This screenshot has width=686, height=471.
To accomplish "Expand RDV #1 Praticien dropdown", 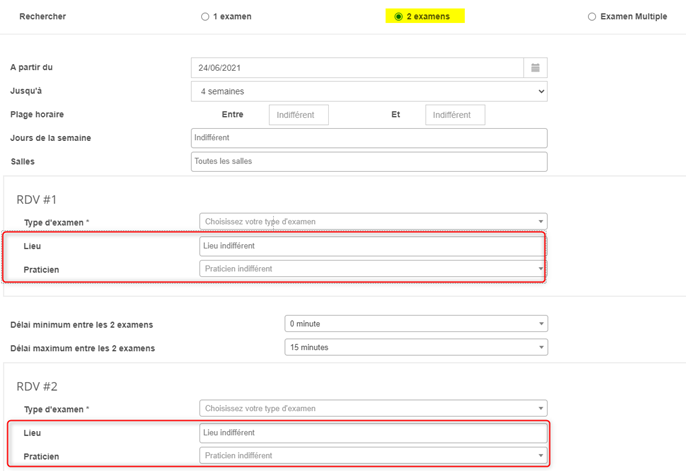I will pos(372,269).
